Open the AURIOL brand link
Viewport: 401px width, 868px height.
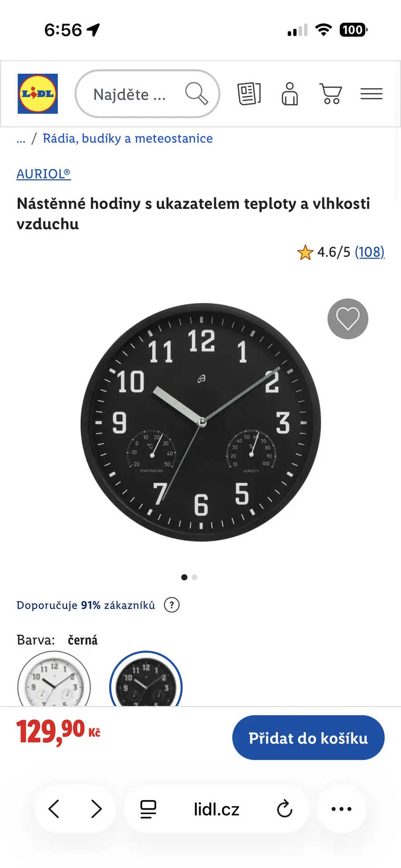pos(43,174)
